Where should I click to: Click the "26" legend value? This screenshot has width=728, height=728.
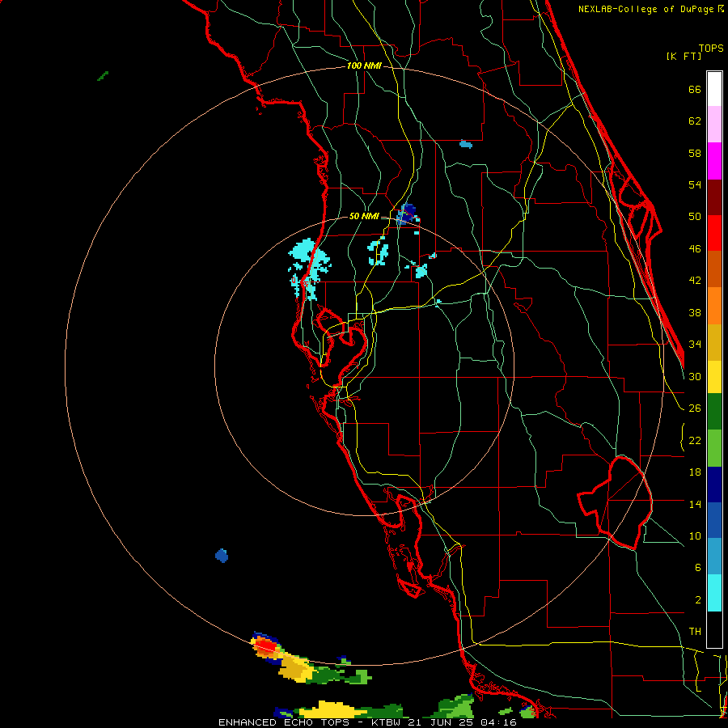[x=695, y=408]
